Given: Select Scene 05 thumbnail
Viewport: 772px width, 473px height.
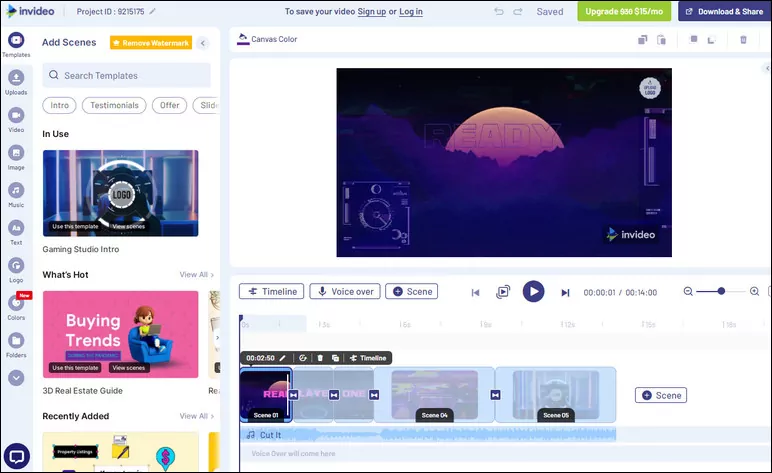Looking at the screenshot, I should [556, 395].
